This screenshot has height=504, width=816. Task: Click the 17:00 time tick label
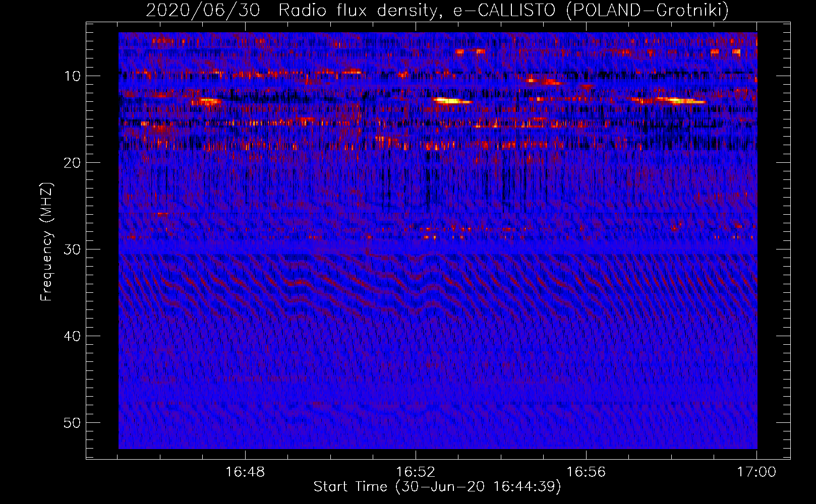click(x=756, y=472)
